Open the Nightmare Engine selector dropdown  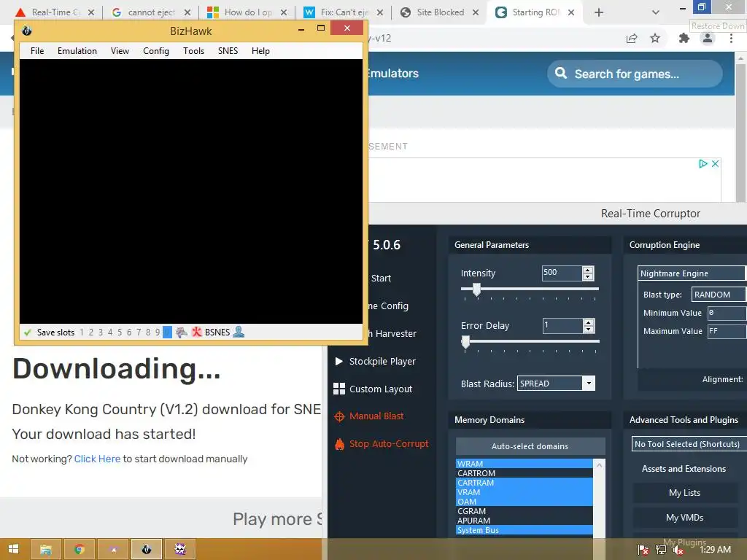(692, 273)
